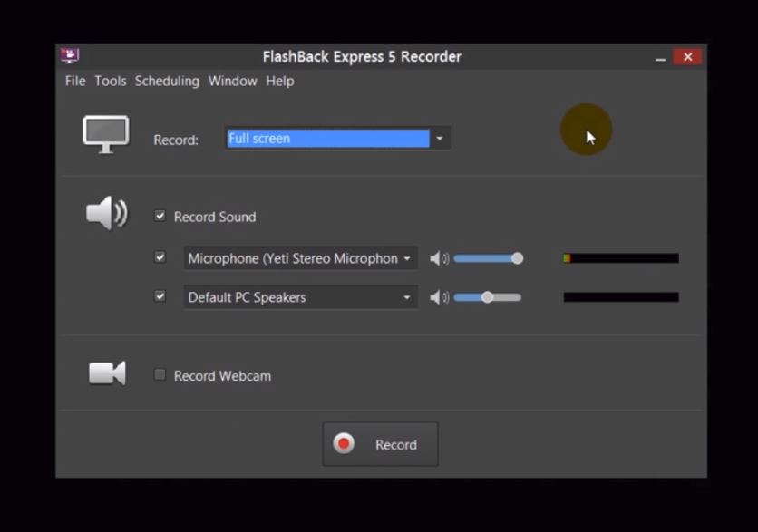Click the webcam camera icon
The width and height of the screenshot is (758, 532).
coord(107,373)
